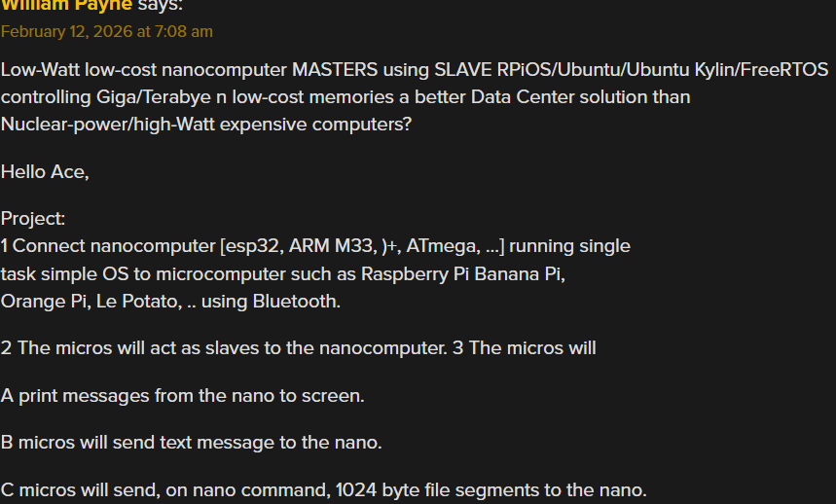836x504 pixels.
Task: Click the "Hello Ace," greeting
Action: click(45, 172)
